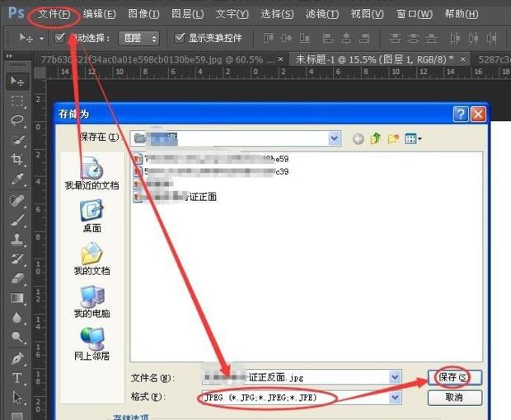Screen dimensions: 511x420
Task: Toggle the 显示变换控件 checkbox
Action: coord(180,38)
